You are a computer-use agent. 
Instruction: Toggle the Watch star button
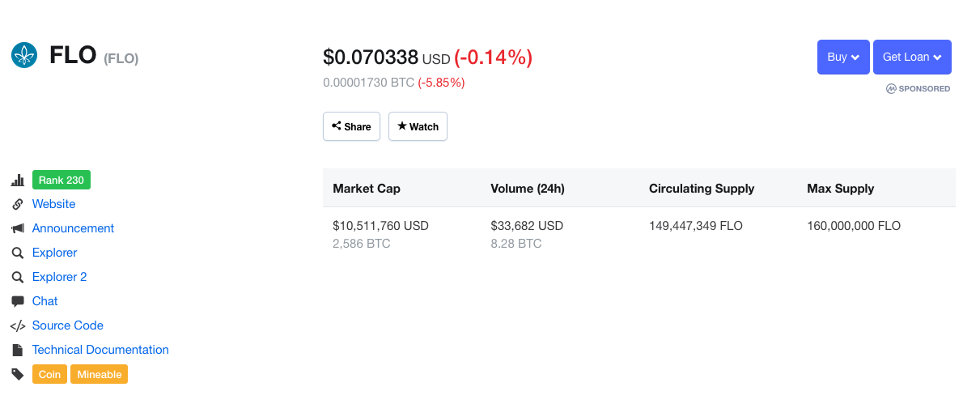(x=418, y=126)
